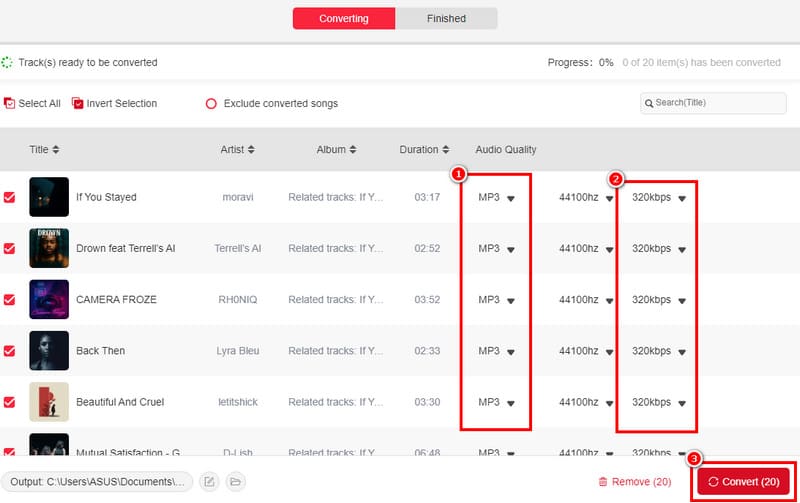The height and width of the screenshot is (503, 800).
Task: Change 320kbps bitrate for Beautiful And Cruel
Action: coord(659,402)
